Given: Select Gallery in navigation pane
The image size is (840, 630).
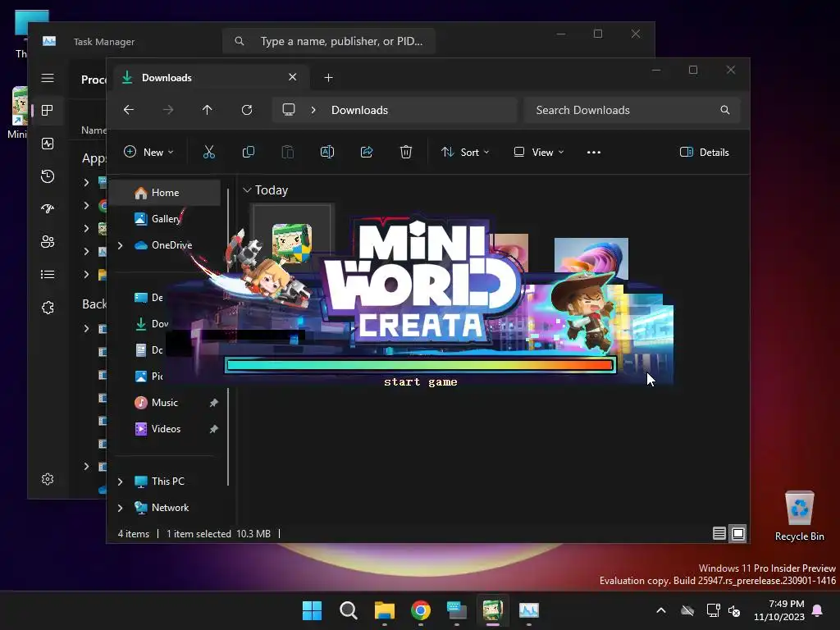Looking at the screenshot, I should tap(166, 218).
